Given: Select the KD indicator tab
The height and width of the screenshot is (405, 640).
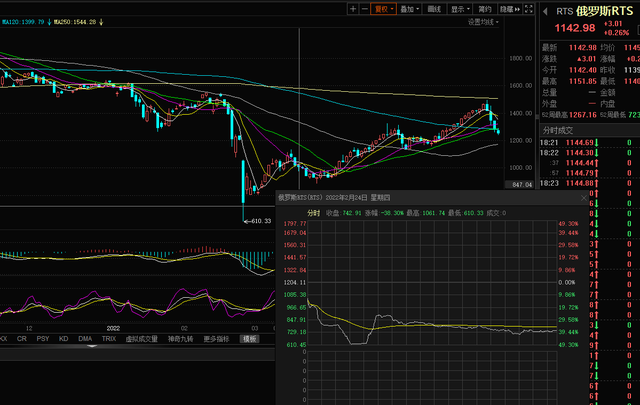Looking at the screenshot, I should click(x=63, y=339).
